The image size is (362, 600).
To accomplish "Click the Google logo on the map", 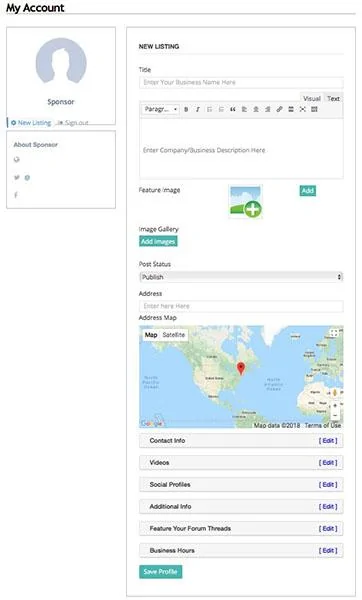I will click(152, 423).
